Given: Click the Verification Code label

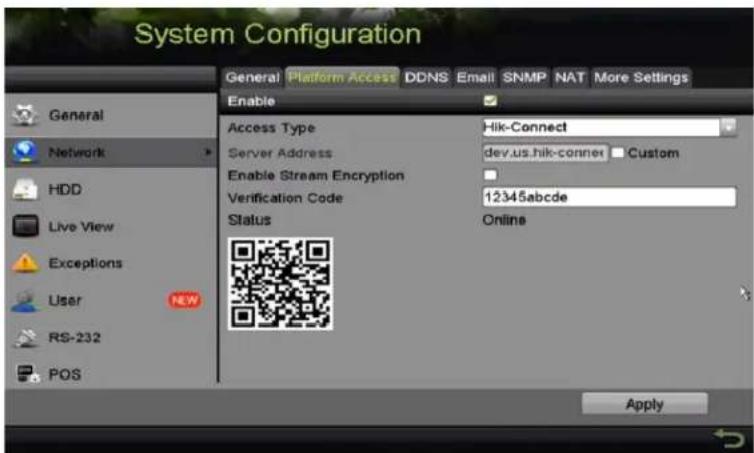Looking at the screenshot, I should click(x=285, y=198).
